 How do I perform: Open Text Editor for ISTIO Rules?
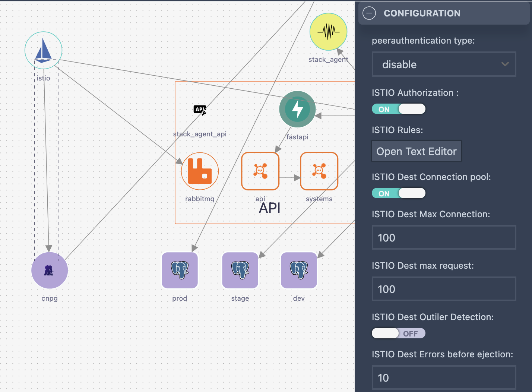(416, 151)
